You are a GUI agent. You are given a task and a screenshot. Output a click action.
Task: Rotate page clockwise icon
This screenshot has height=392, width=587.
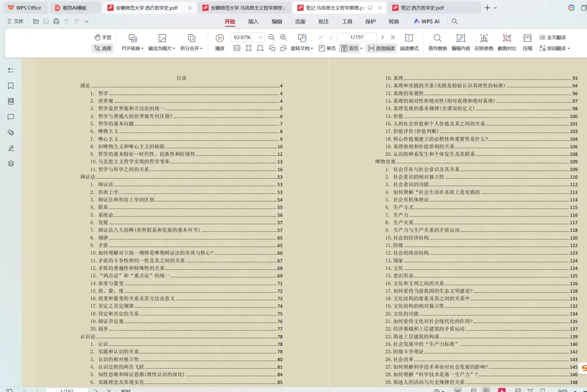283,48
